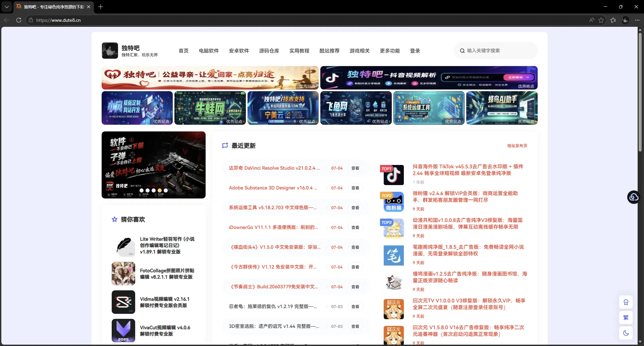Image resolution: width=644 pixels, height=346 pixels.
Task: Open 《节奏战士》 Build post link
Action: 273,287
